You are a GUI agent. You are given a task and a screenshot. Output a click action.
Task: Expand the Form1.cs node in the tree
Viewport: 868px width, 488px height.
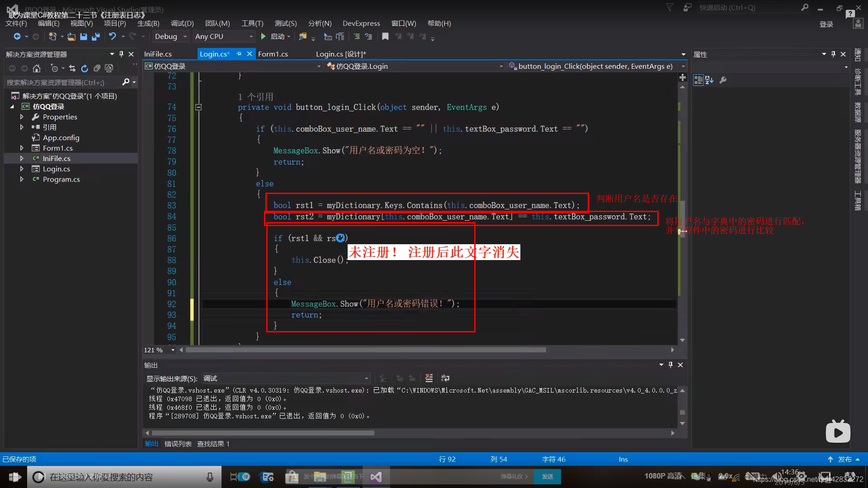[x=22, y=148]
